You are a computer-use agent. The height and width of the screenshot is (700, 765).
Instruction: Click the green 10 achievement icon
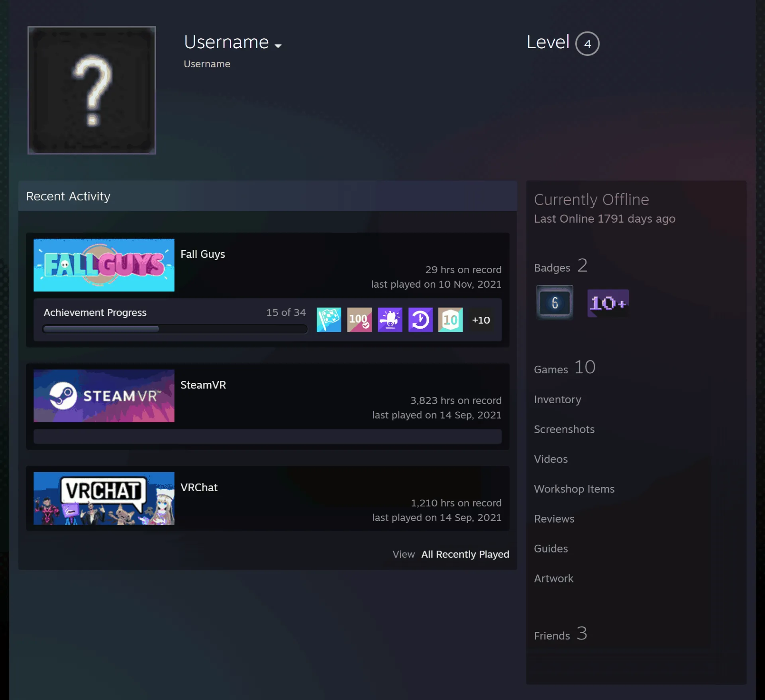451,320
